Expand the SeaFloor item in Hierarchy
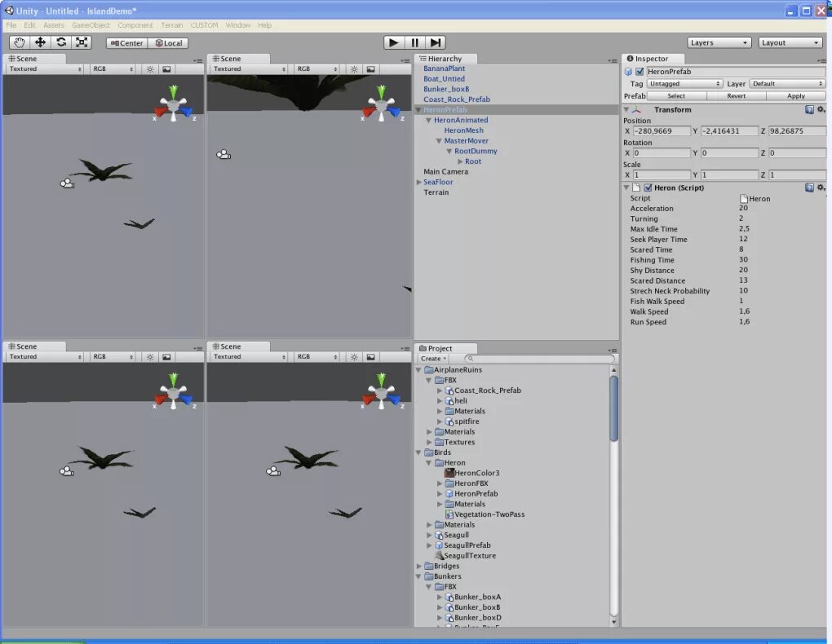 pos(418,182)
